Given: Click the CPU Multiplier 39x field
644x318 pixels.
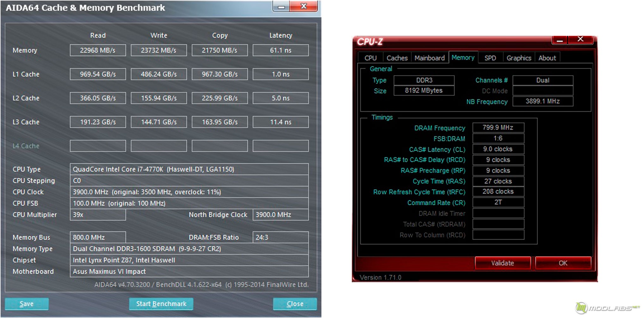Looking at the screenshot, I should 98,215.
